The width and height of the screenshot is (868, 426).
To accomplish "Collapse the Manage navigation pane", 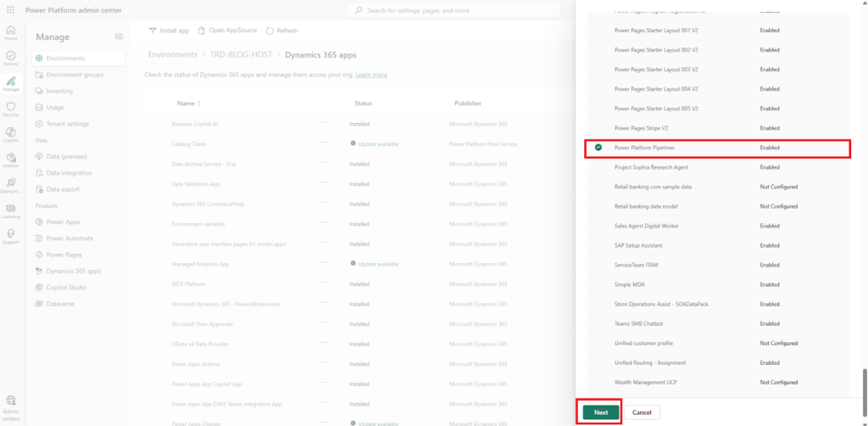I will (119, 36).
